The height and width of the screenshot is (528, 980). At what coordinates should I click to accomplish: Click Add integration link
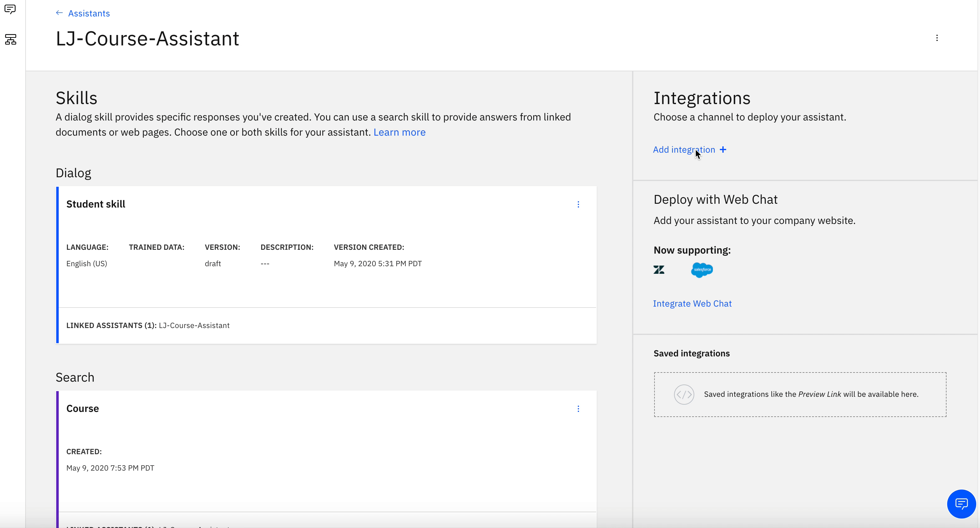coord(684,150)
